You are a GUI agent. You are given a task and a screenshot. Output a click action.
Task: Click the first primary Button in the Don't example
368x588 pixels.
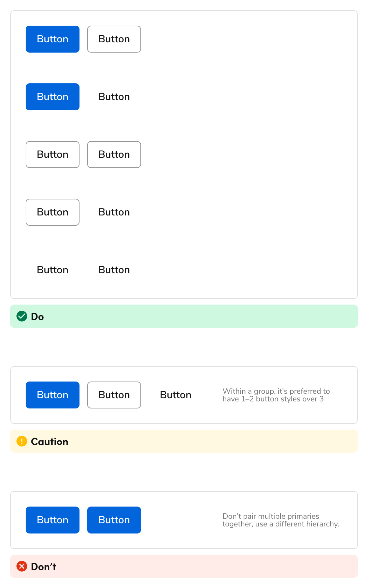pyautogui.click(x=52, y=520)
